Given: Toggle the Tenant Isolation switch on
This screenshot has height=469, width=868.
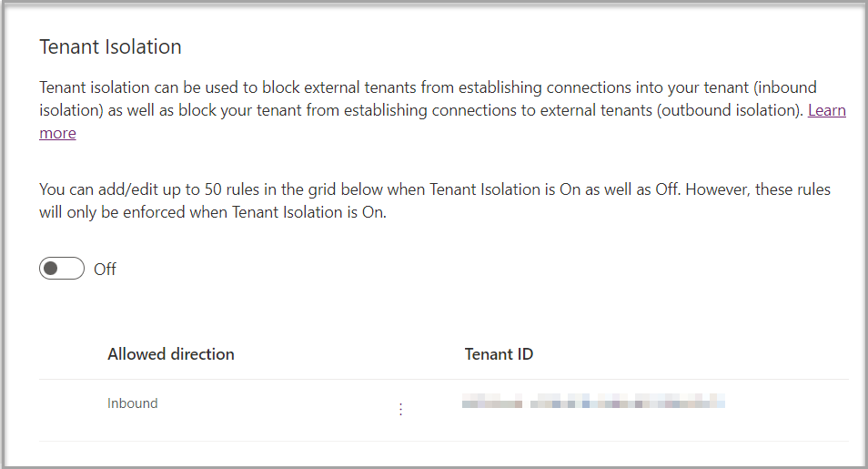Looking at the screenshot, I should [62, 269].
